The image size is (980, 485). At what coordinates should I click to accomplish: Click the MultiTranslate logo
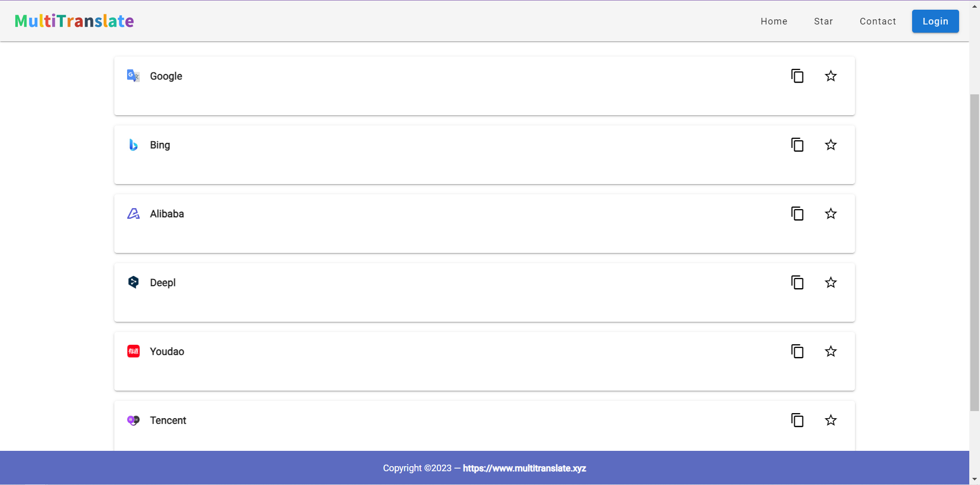click(x=75, y=21)
